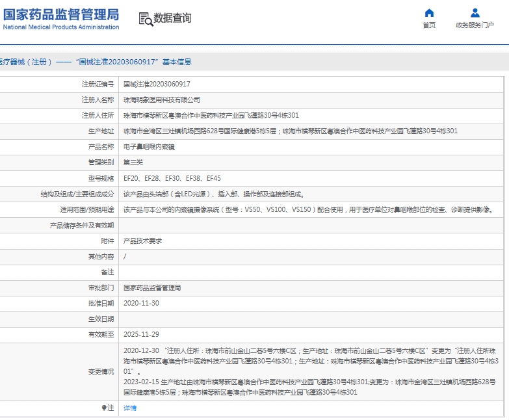Open the 政务服务门户 user icon
The image size is (509, 420).
pos(475,13)
